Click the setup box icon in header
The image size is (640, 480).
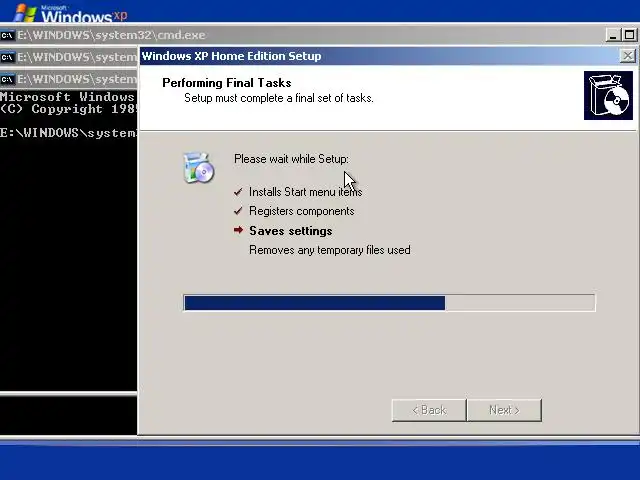(608, 96)
